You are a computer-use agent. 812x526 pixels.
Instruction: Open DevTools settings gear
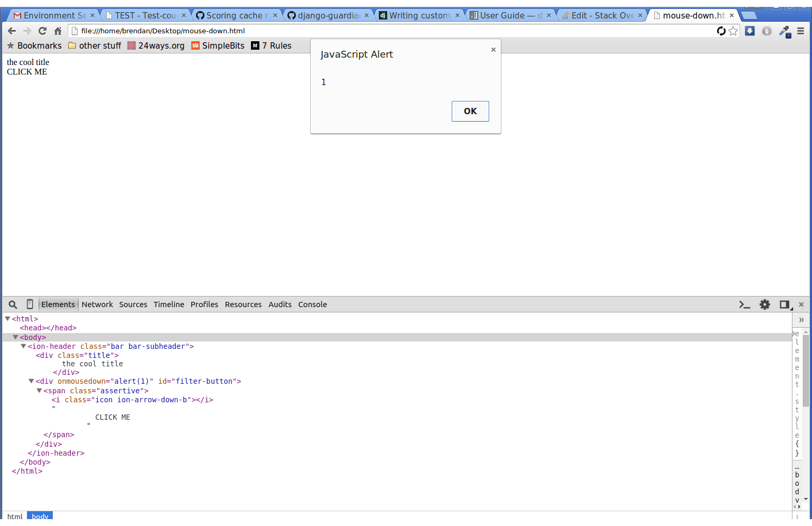coord(765,304)
